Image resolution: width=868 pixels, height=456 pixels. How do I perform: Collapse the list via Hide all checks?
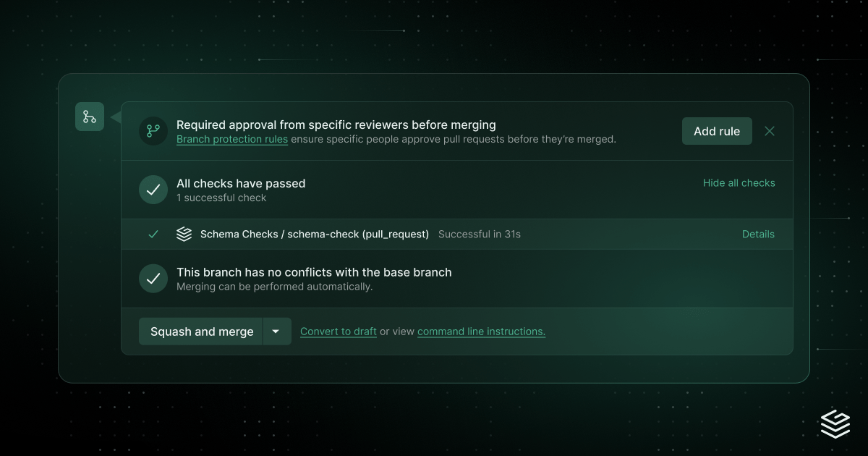tap(739, 183)
